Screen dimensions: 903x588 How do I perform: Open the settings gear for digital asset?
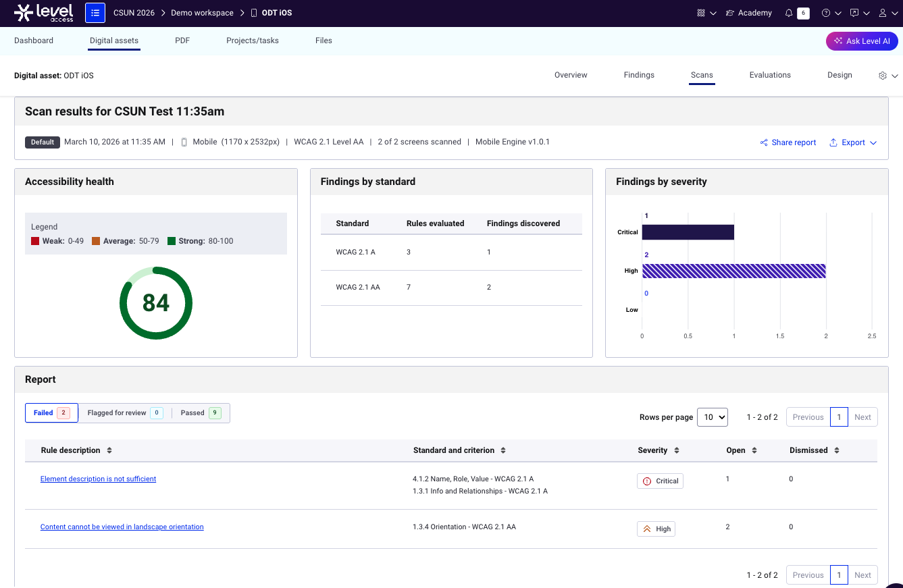[883, 76]
